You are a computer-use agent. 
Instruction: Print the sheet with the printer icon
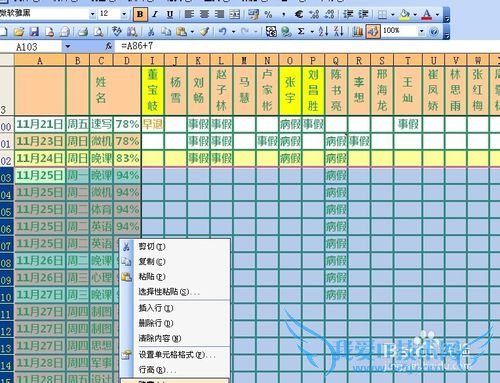(x=83, y=32)
